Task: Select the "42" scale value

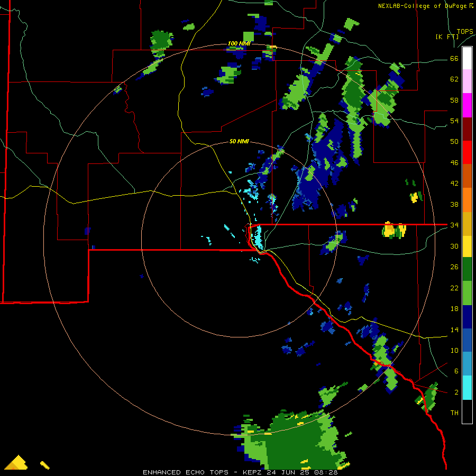Action: tap(454, 184)
